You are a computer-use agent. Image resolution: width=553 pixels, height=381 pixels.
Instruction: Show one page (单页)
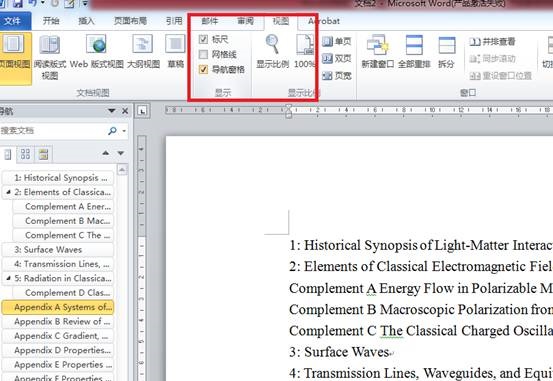pos(336,42)
